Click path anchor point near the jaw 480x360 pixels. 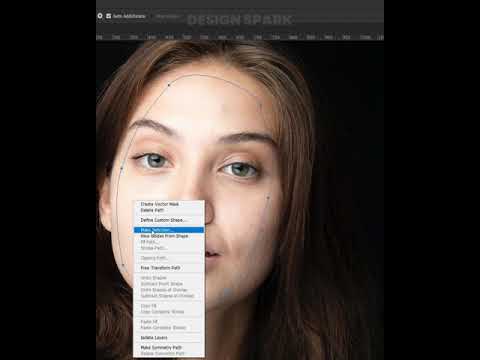click(123, 265)
